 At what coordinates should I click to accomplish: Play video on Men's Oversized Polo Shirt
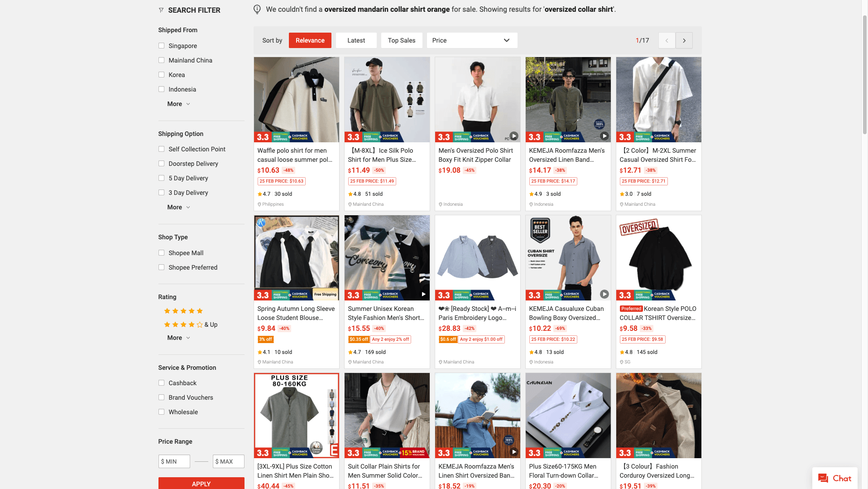coord(514,136)
